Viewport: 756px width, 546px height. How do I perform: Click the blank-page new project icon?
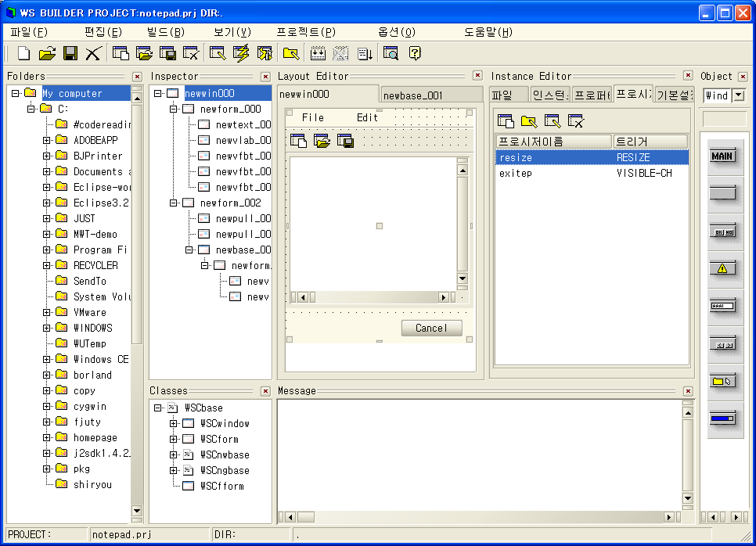click(x=23, y=53)
